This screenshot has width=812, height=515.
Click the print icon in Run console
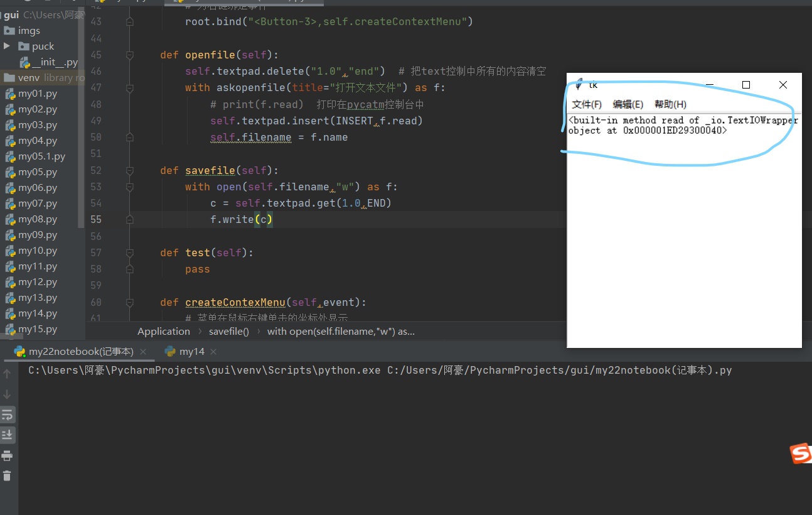coord(8,455)
